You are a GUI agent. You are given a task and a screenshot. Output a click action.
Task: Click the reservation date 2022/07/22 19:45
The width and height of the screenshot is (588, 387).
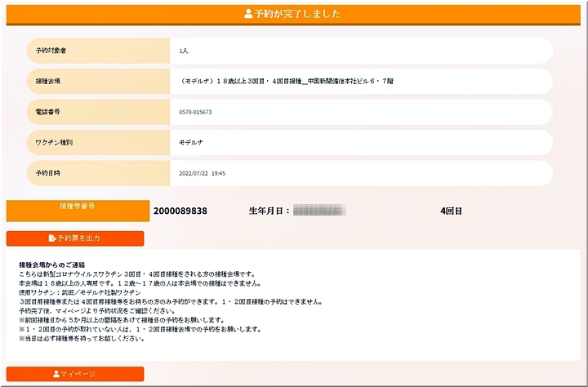point(202,173)
